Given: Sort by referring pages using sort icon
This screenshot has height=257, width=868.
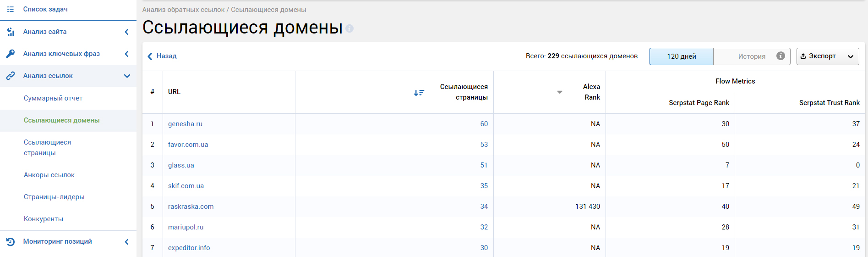Looking at the screenshot, I should pyautogui.click(x=419, y=93).
